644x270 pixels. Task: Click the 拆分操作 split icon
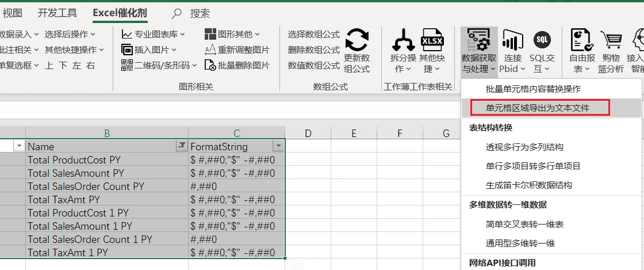pyautogui.click(x=403, y=40)
